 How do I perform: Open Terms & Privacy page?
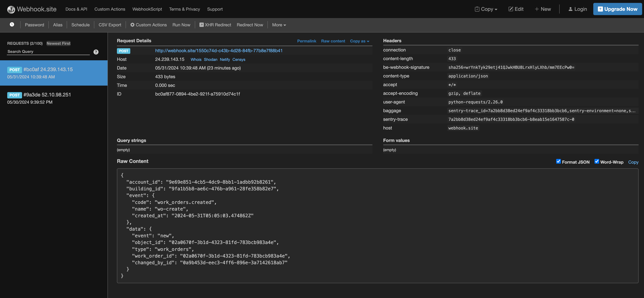pyautogui.click(x=184, y=9)
